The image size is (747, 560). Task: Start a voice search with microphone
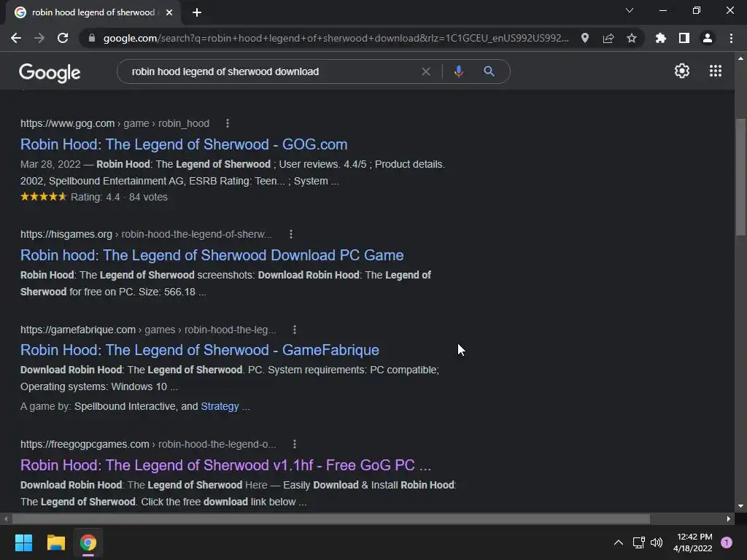[458, 71]
